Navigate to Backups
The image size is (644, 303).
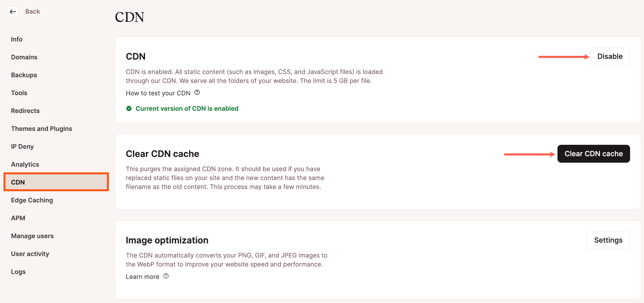(24, 75)
